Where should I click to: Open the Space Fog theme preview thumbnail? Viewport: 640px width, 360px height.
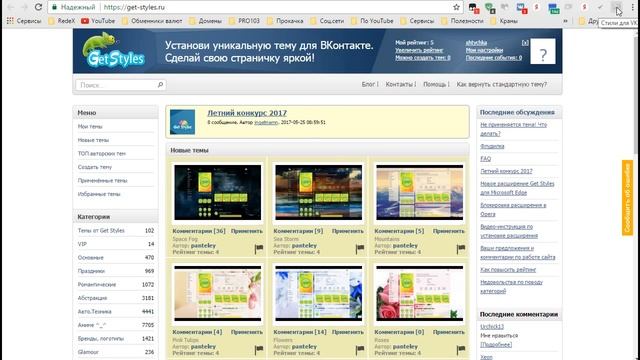coord(217,192)
